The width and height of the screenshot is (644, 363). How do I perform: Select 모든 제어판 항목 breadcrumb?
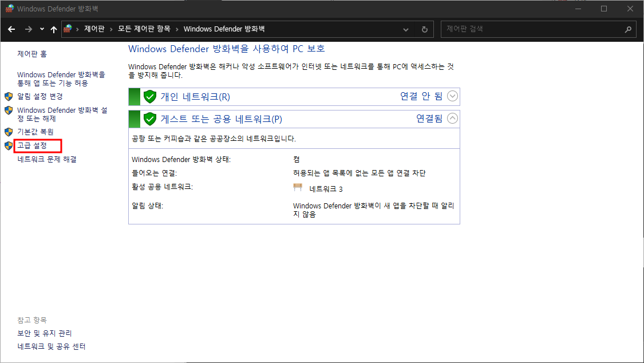pyautogui.click(x=144, y=29)
